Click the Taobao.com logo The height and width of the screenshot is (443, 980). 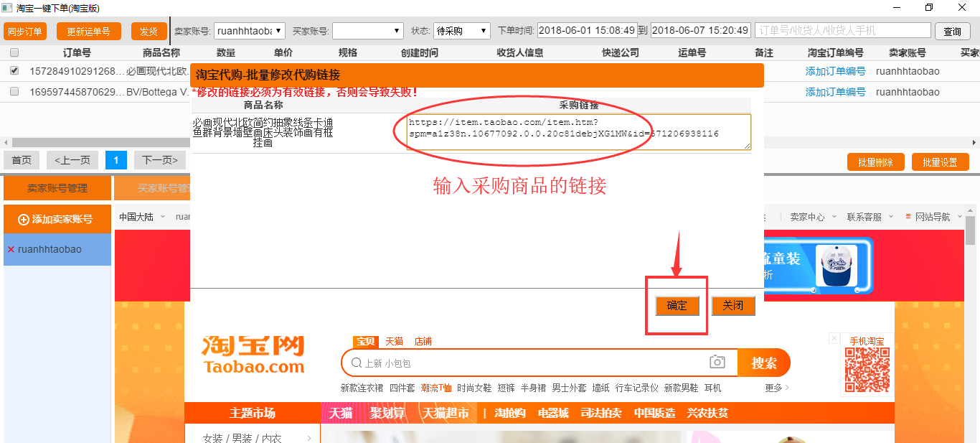[253, 355]
